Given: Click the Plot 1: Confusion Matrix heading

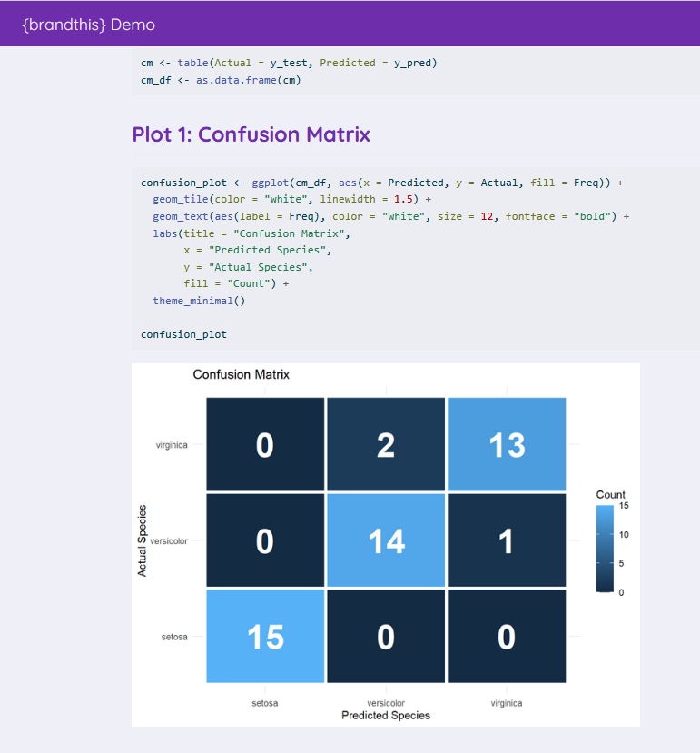Looking at the screenshot, I should click(x=251, y=134).
